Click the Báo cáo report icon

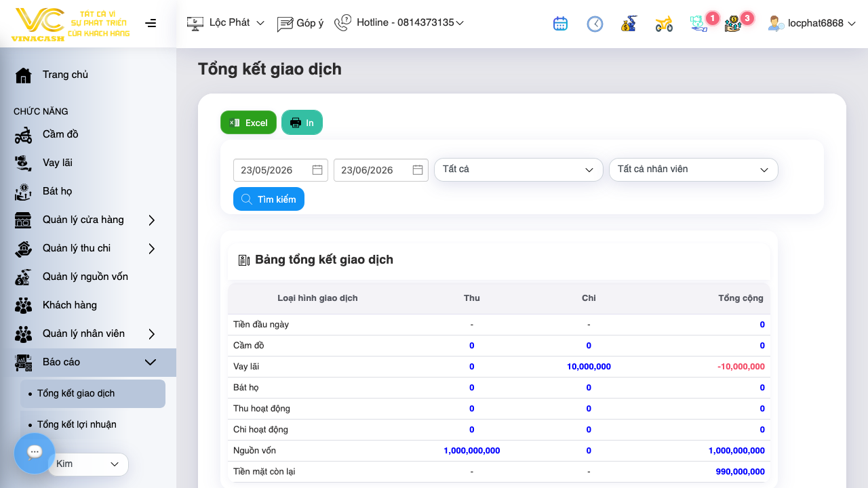click(24, 363)
